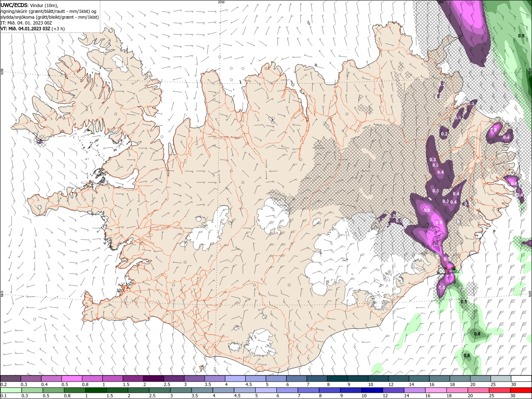This screenshot has width=532, height=399.
Task: Pick the 0.5 green swatch in the rain scale
Action: pos(54,390)
